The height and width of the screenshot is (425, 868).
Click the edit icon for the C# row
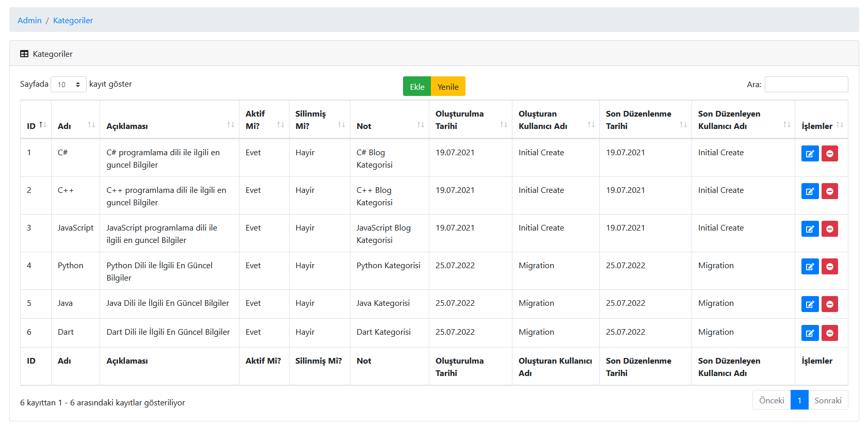(810, 153)
